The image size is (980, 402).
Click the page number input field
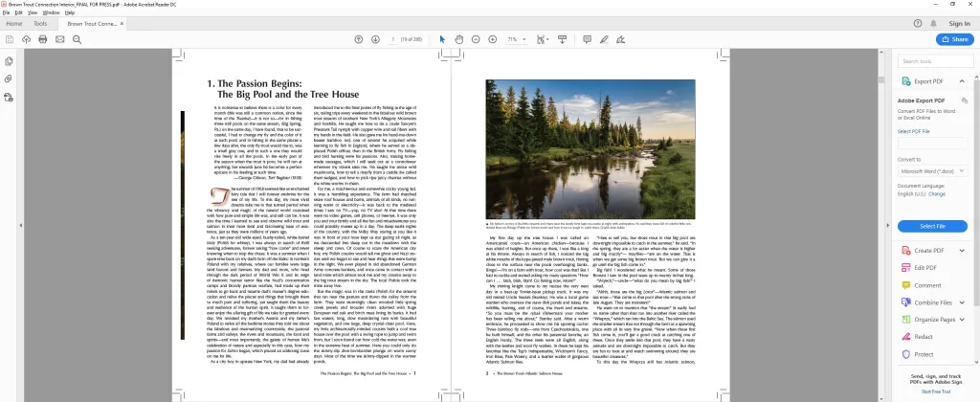[393, 39]
